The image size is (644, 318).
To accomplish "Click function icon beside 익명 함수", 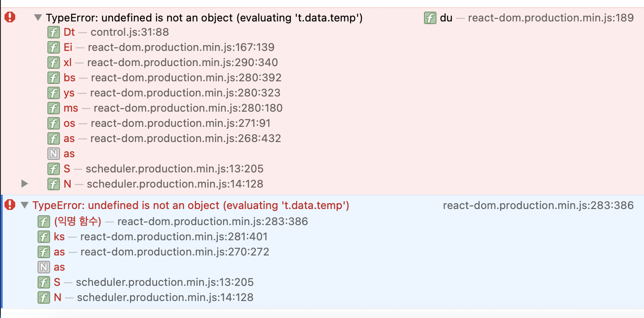I will [44, 222].
